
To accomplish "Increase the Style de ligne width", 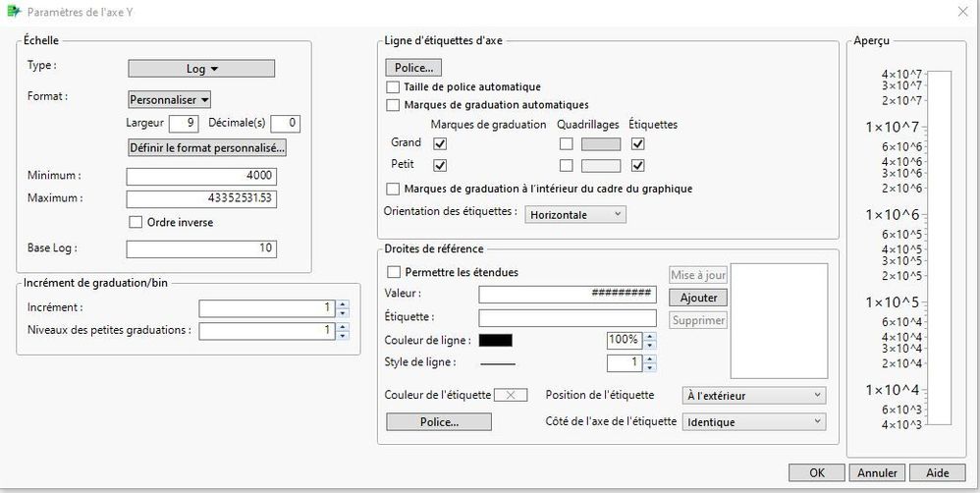I will click(x=649, y=358).
